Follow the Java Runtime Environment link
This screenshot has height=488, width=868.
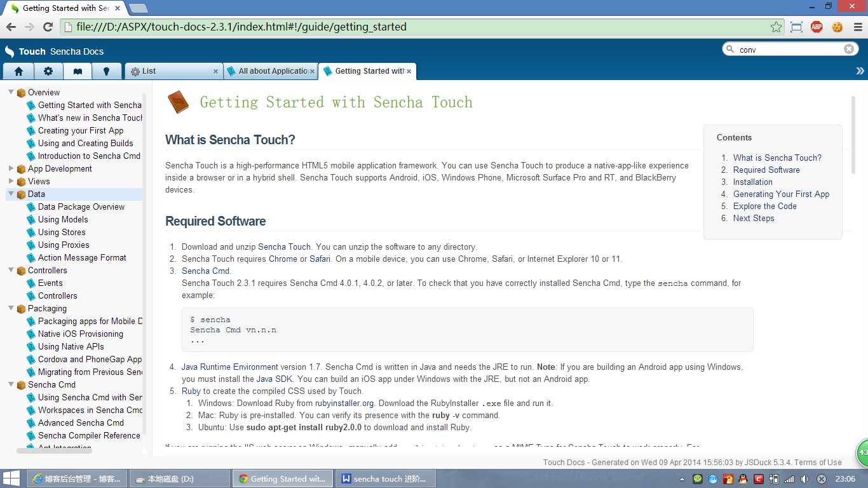[x=229, y=367]
